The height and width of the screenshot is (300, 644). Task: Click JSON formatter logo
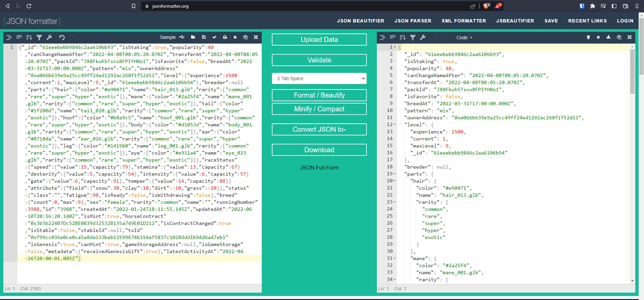(x=32, y=21)
